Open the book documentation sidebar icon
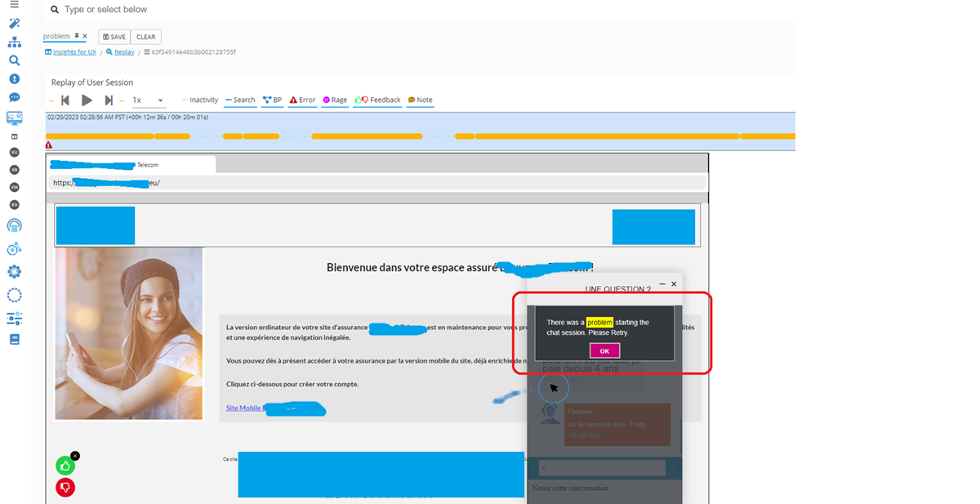 [14, 339]
